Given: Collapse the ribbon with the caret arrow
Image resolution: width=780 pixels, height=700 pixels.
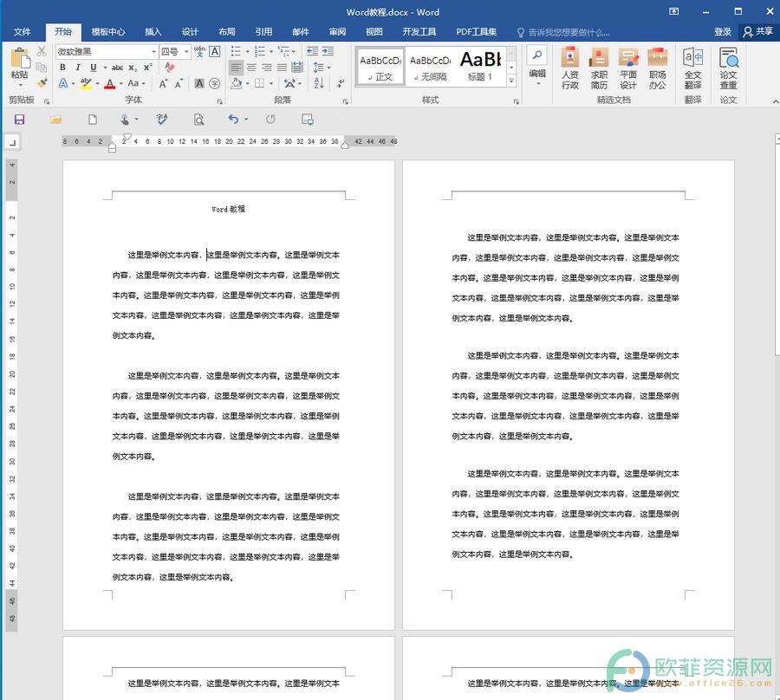Looking at the screenshot, I should [775, 100].
